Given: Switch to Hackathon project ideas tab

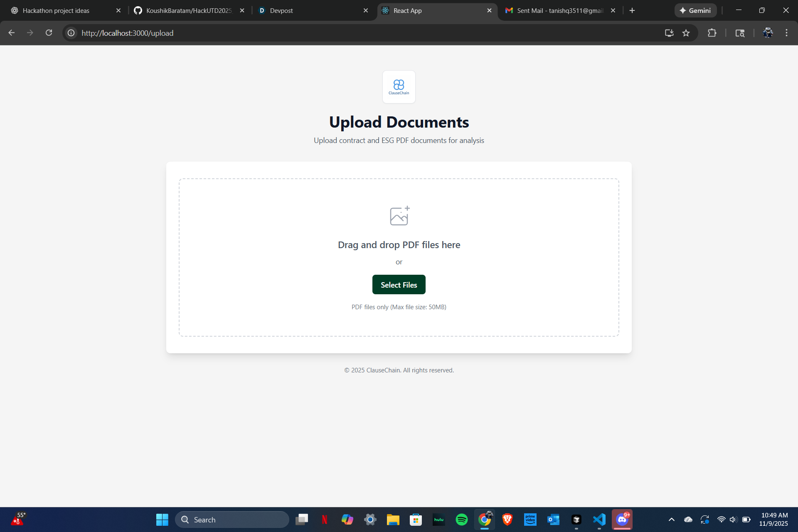Looking at the screenshot, I should (x=56, y=10).
